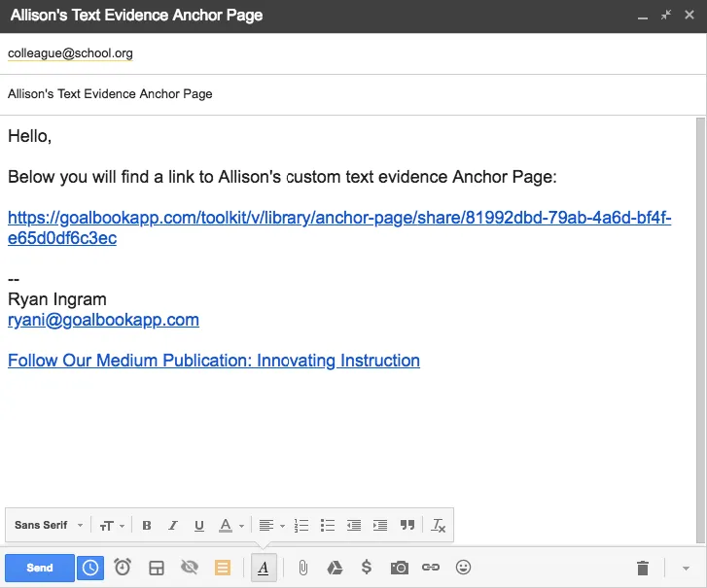The image size is (707, 588).
Task: Open the text color picker
Action: [230, 526]
